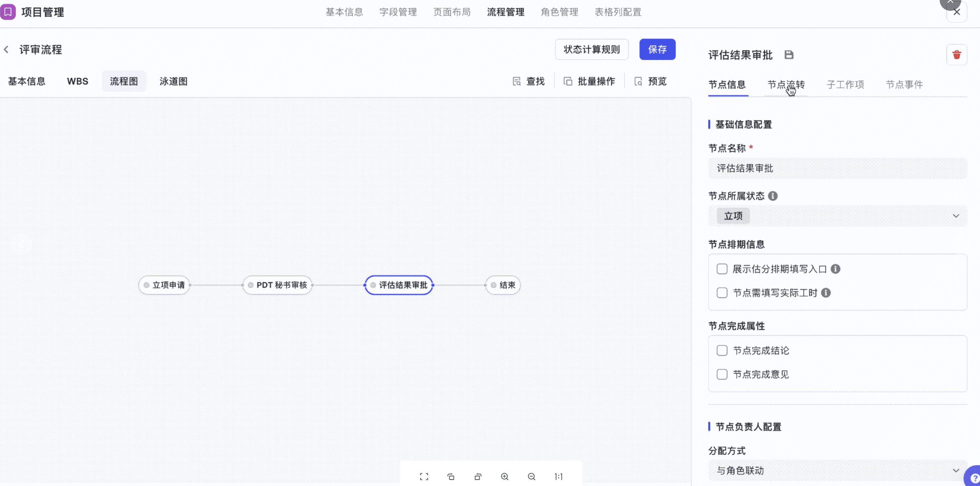The image size is (980, 486).
Task: Select the 泳道图 sub-tab
Action: pos(173,81)
